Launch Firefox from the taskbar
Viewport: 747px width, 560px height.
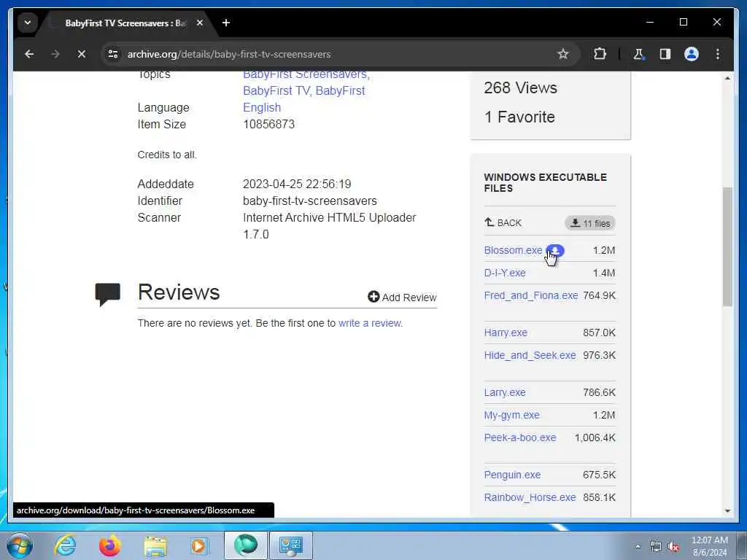tap(110, 545)
